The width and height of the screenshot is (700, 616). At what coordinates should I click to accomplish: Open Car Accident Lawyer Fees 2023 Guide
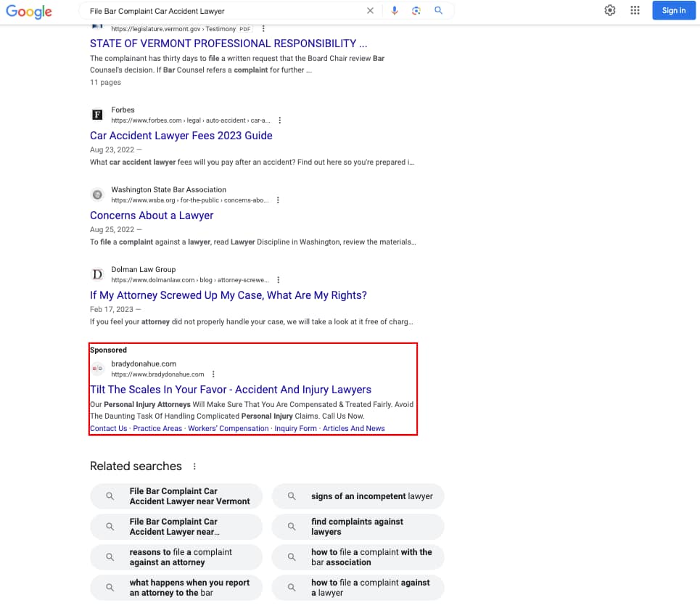pyautogui.click(x=181, y=136)
